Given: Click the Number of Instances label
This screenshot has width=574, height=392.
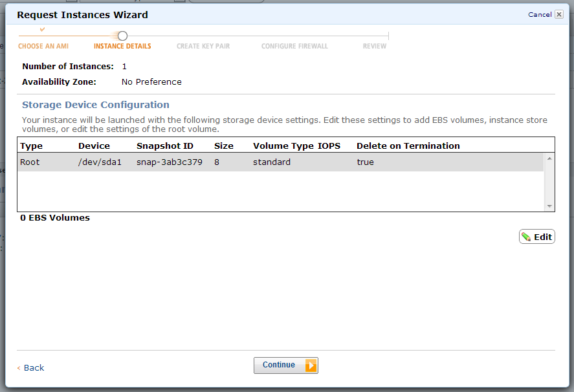Looking at the screenshot, I should coord(68,66).
